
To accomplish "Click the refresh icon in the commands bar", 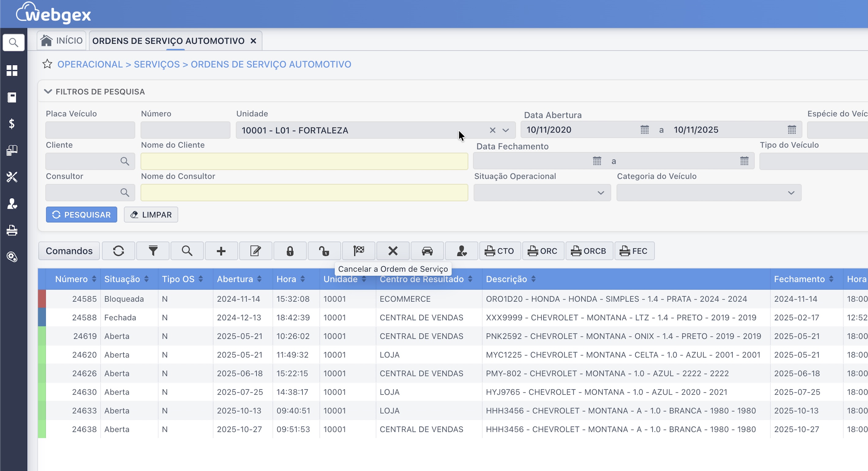I will point(118,251).
